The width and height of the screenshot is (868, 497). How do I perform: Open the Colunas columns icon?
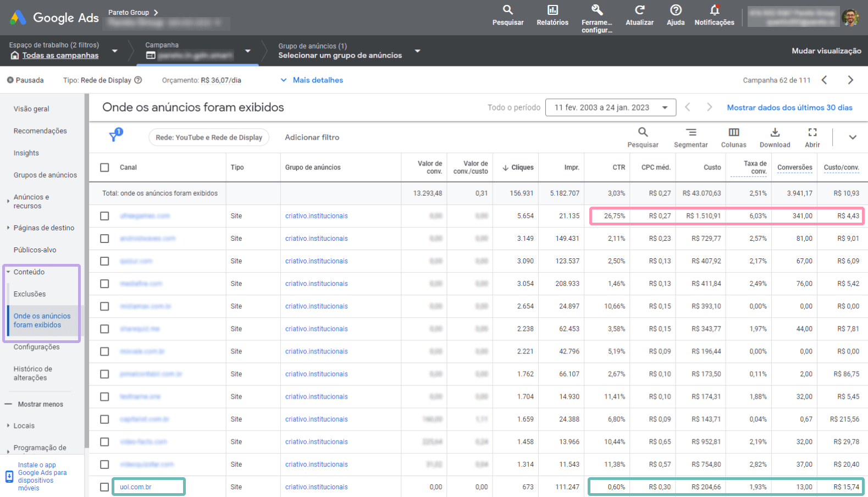733,132
